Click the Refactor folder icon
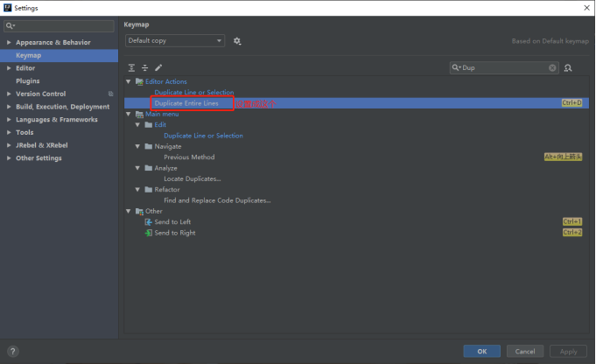 [x=149, y=190]
